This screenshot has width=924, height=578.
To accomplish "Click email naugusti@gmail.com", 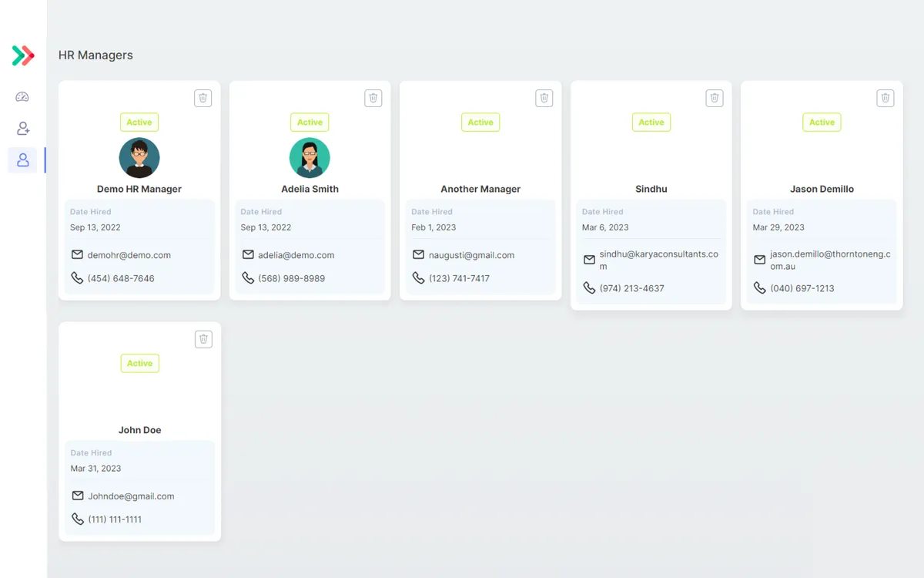I will [471, 255].
